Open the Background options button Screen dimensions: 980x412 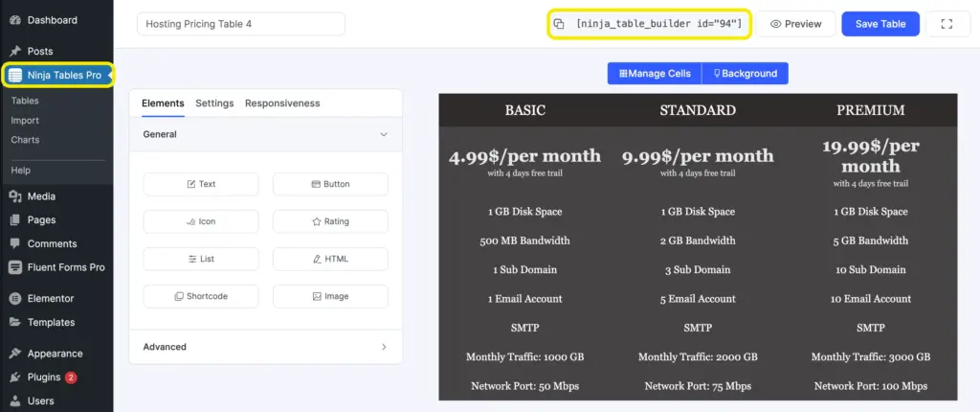[x=743, y=74]
